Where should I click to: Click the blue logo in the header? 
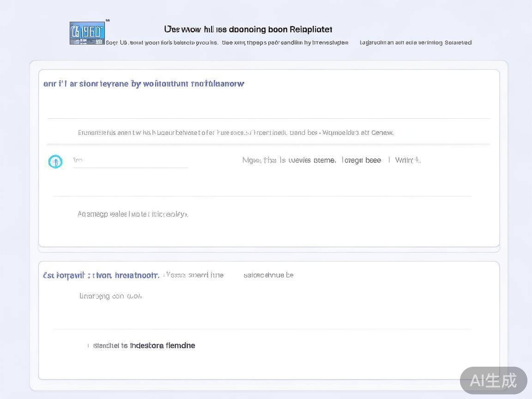[87, 33]
